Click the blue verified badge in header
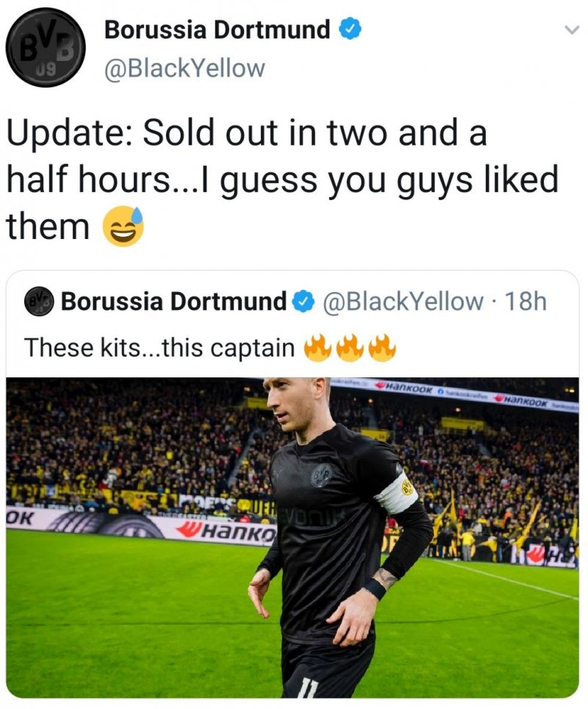This screenshot has height=709, width=588. pos(350,29)
